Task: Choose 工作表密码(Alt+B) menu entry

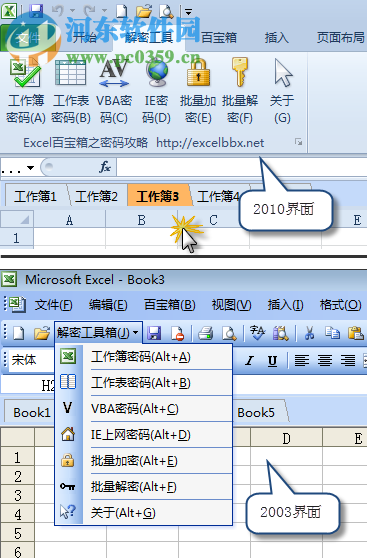Action: tap(144, 383)
